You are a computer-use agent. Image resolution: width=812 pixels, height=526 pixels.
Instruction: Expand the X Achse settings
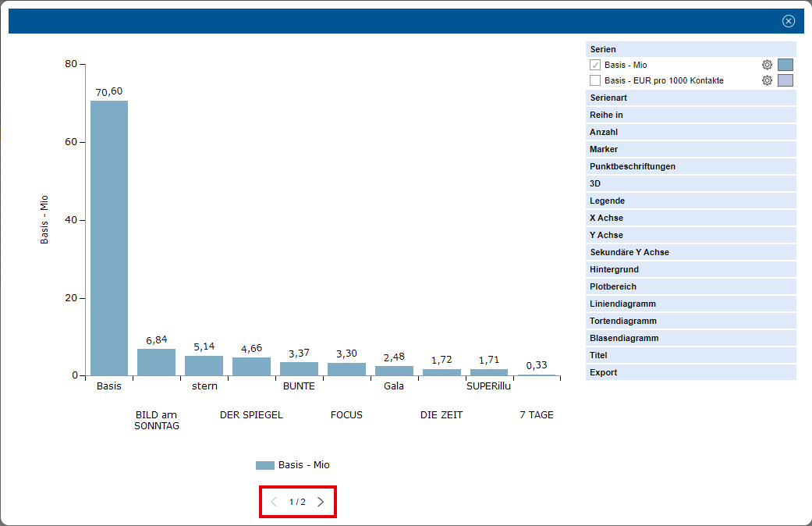point(690,218)
